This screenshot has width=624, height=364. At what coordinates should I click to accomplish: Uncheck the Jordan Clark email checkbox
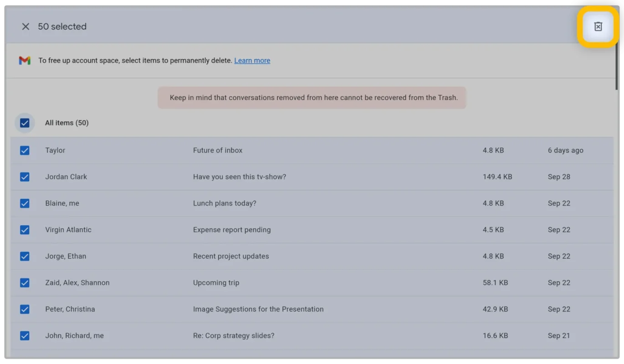point(25,177)
